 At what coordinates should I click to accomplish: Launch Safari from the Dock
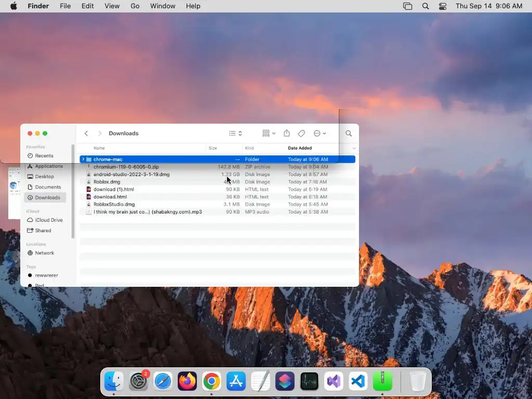pos(163,381)
